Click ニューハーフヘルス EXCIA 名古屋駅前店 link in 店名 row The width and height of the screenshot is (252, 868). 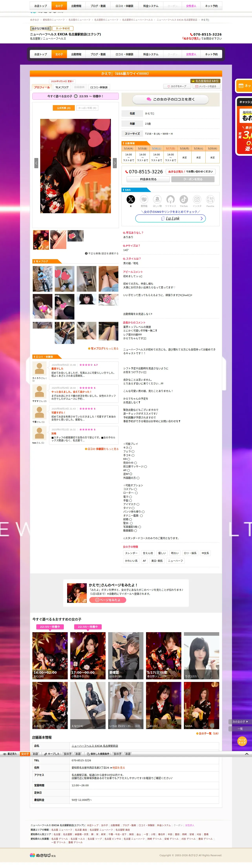(x=95, y=746)
